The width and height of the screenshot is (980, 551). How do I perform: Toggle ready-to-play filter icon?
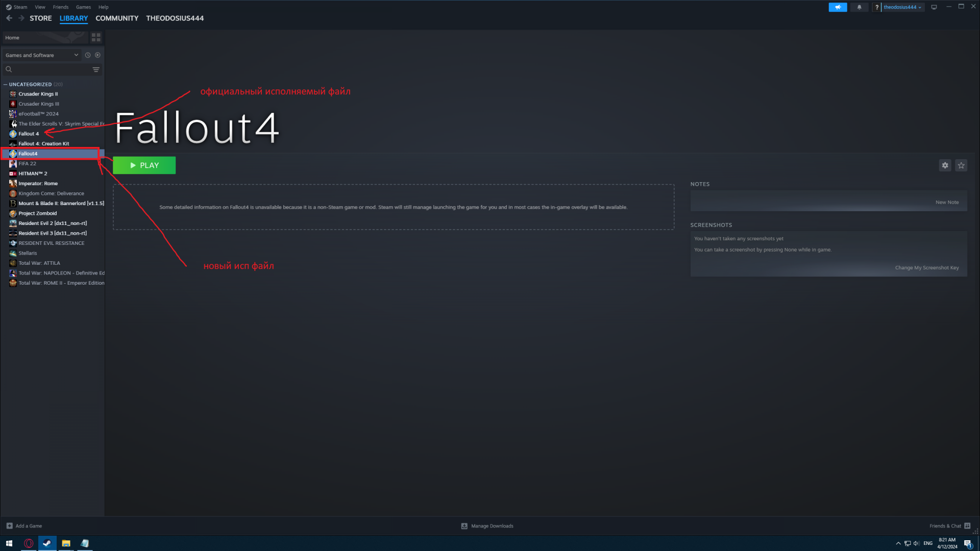[97, 55]
